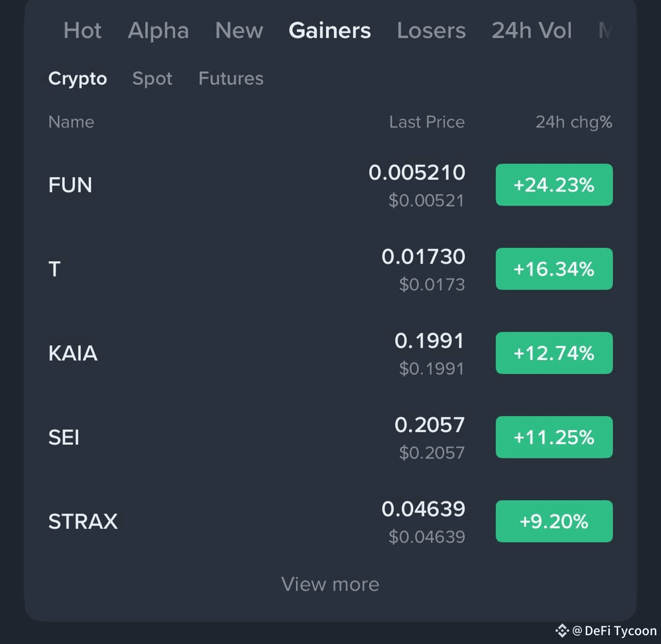Switch to the Spot sub-tab
Image resolution: width=661 pixels, height=644 pixels.
[x=152, y=78]
